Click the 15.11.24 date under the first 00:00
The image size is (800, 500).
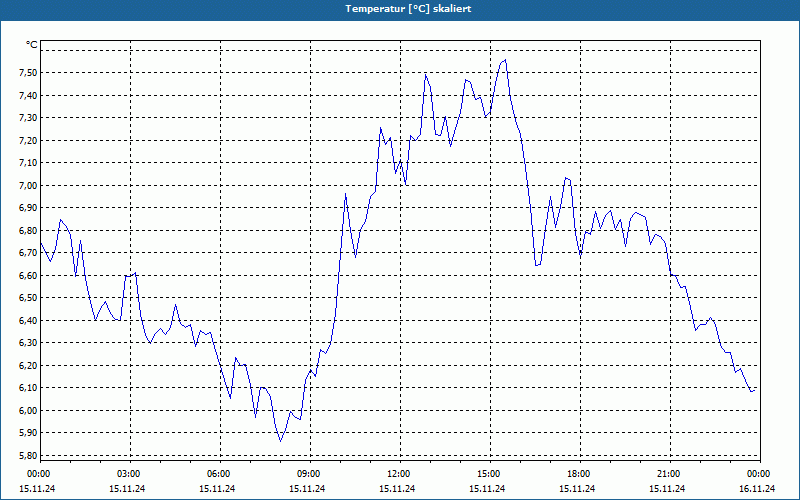coord(37,489)
